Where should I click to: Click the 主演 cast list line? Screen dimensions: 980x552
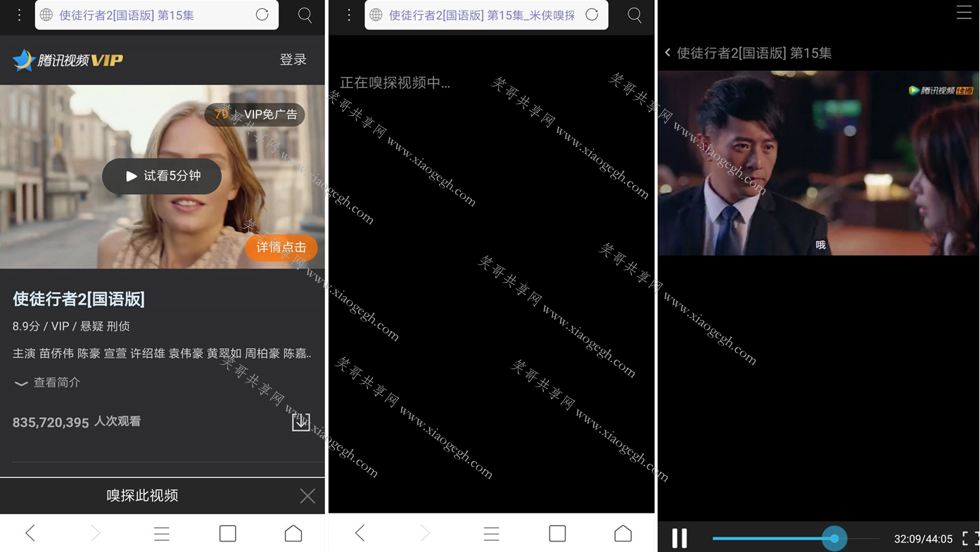(162, 354)
